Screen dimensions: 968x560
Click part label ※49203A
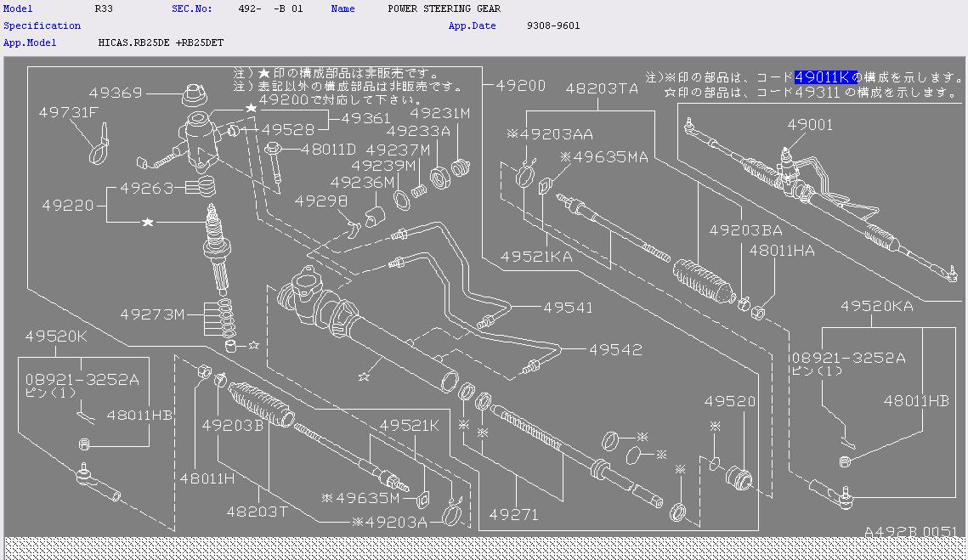coord(389,523)
